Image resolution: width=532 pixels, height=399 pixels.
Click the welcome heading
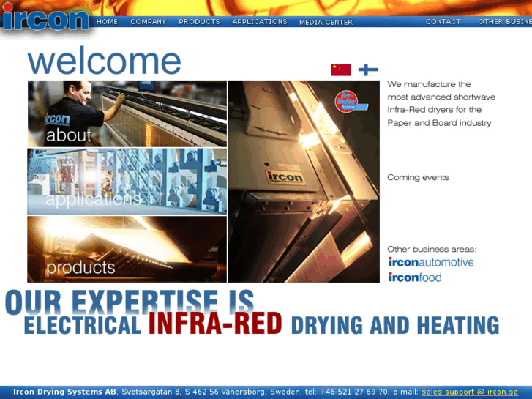pyautogui.click(x=104, y=61)
